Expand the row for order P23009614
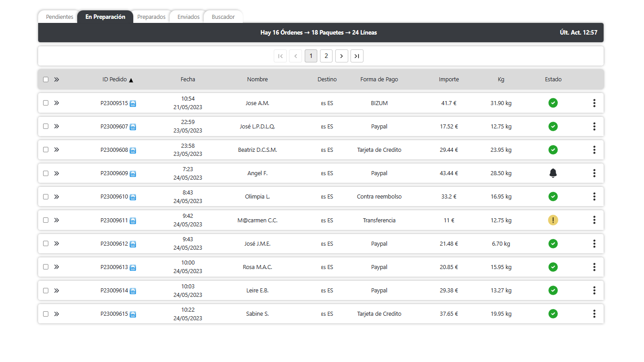 coord(57,290)
